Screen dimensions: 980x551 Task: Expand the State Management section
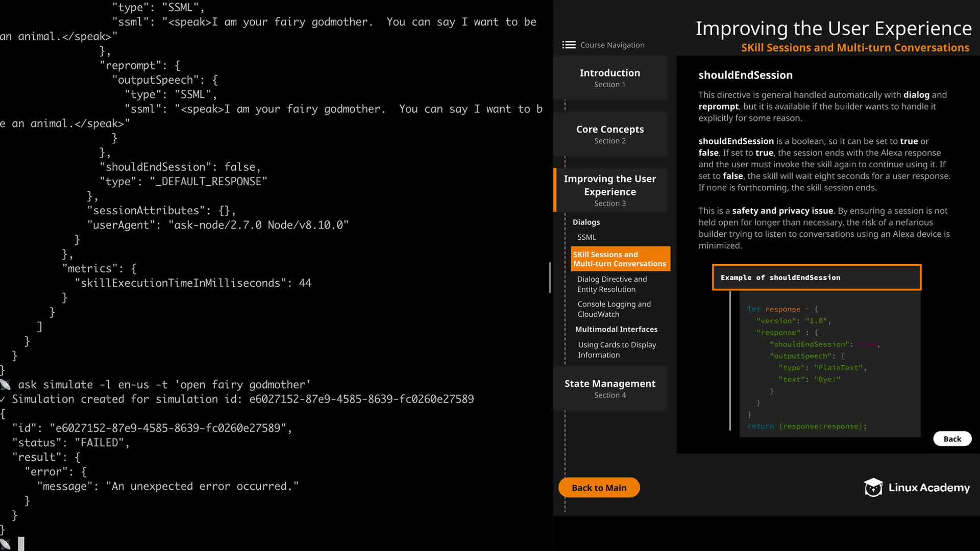coord(609,388)
